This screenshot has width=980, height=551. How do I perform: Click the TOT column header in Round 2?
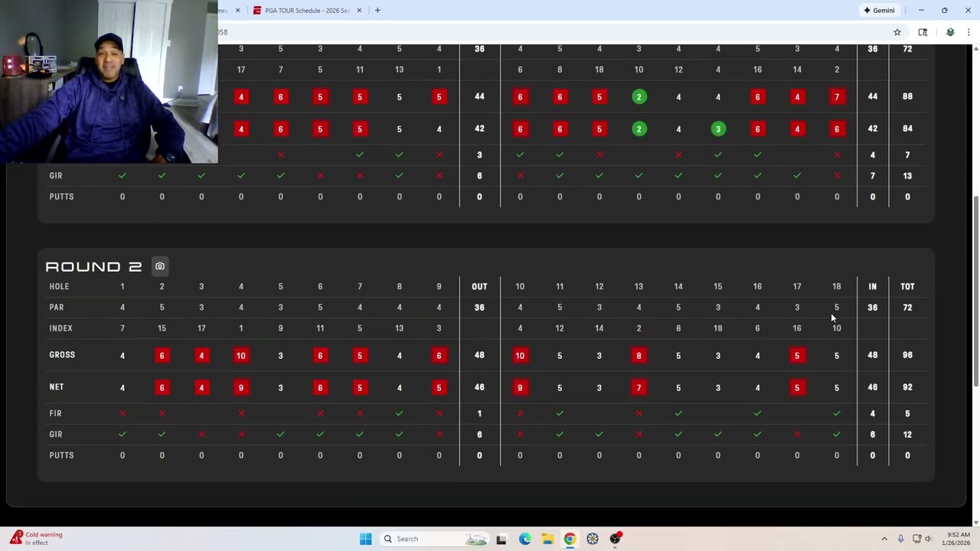[x=907, y=286]
